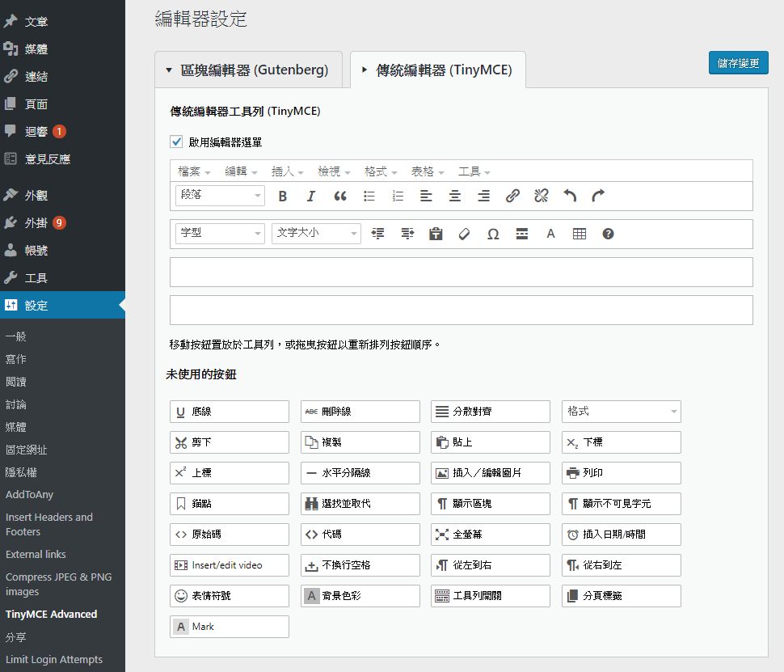
Task: Open the 格式 dropdown in unused buttons
Action: point(622,412)
